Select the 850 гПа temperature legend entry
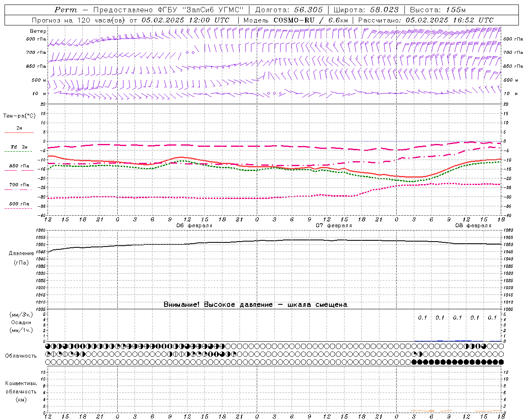525x420 pixels. click(19, 168)
